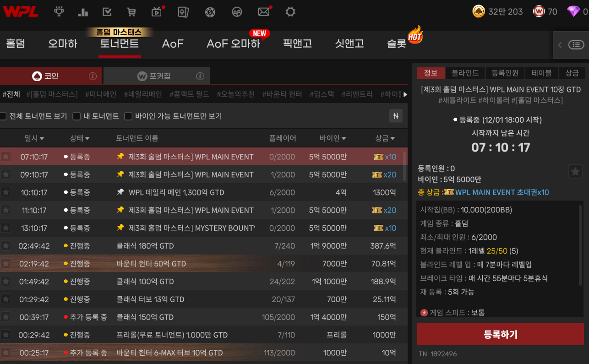Open the 상태 column sort dropdown
Image resolution: width=589 pixels, height=364 pixels.
click(80, 138)
